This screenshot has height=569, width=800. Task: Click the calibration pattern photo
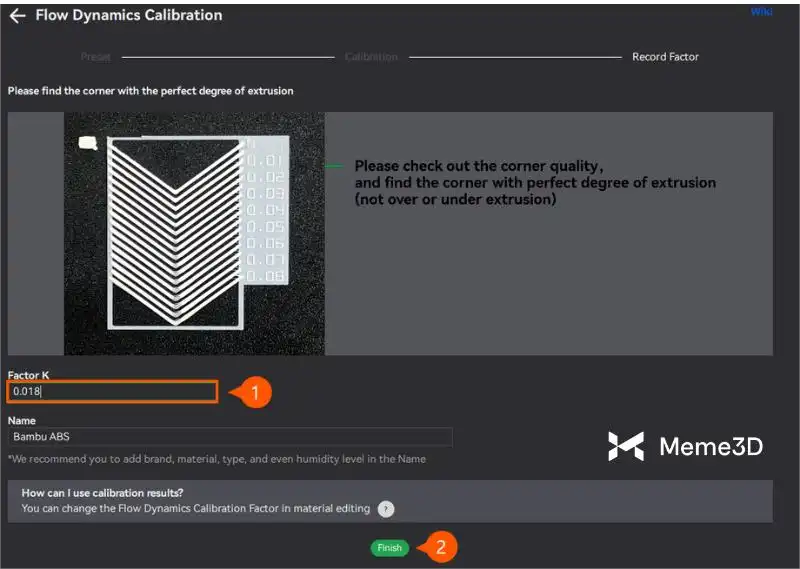click(194, 233)
